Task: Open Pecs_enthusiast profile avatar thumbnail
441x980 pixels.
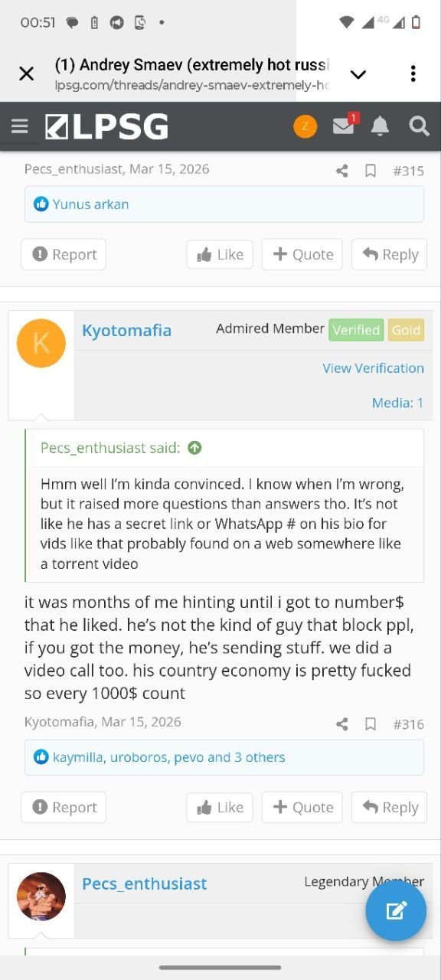Action: pyautogui.click(x=41, y=897)
